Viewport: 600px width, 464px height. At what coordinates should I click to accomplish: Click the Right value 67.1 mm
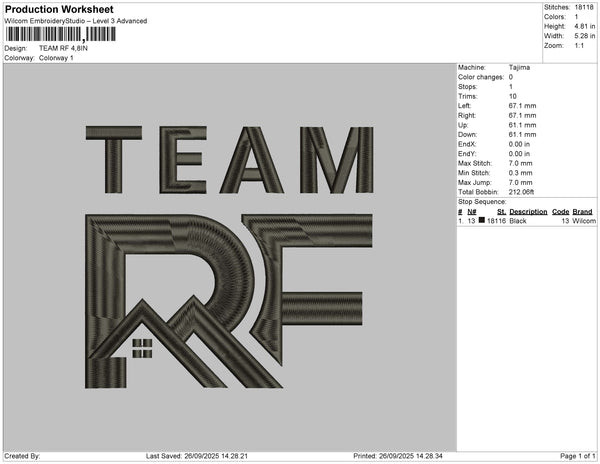click(522, 115)
